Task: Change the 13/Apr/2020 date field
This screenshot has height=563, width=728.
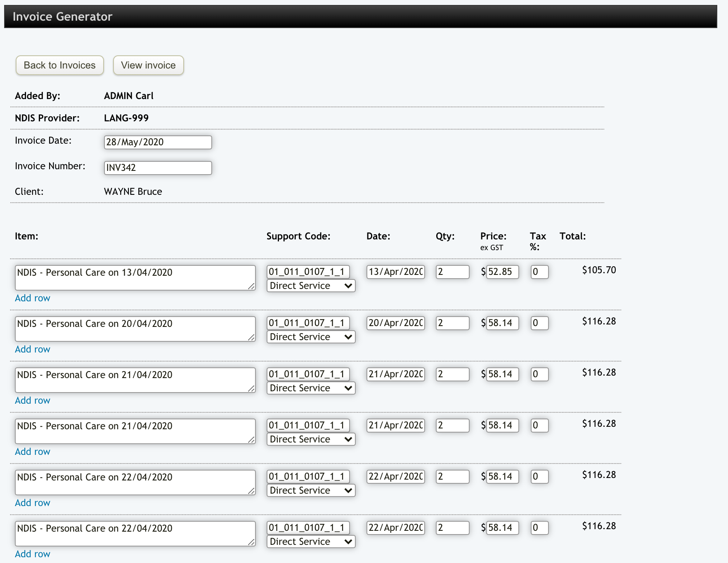Action: (x=396, y=272)
